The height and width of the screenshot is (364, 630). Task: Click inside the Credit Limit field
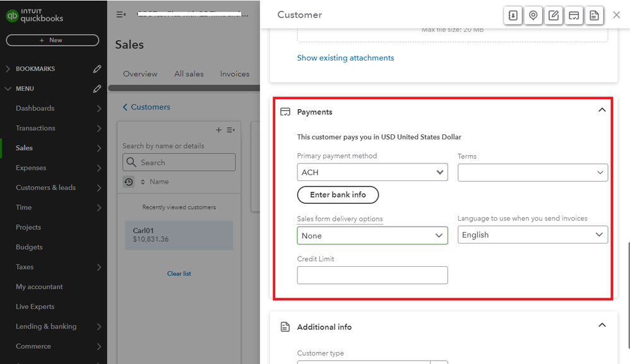point(372,275)
